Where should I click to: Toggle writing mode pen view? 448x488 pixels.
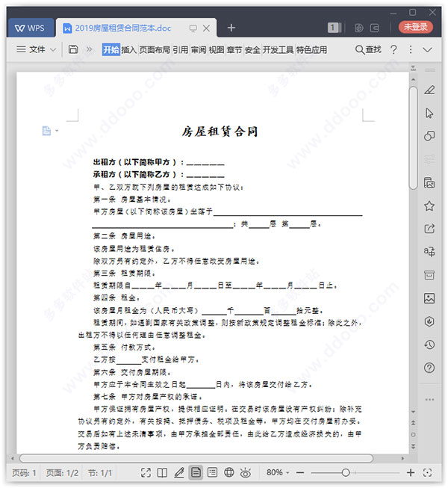[178, 473]
